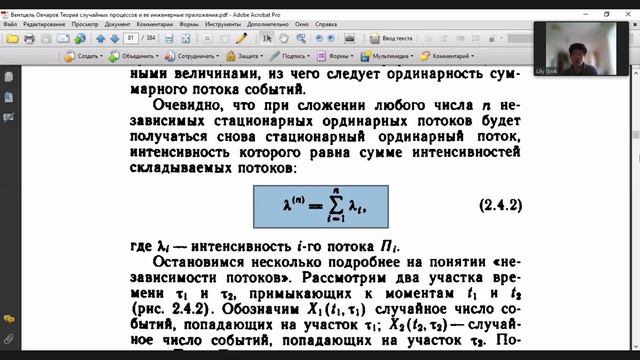640x360 pixels.
Task: Open the Просмотр menu
Action: point(85,24)
